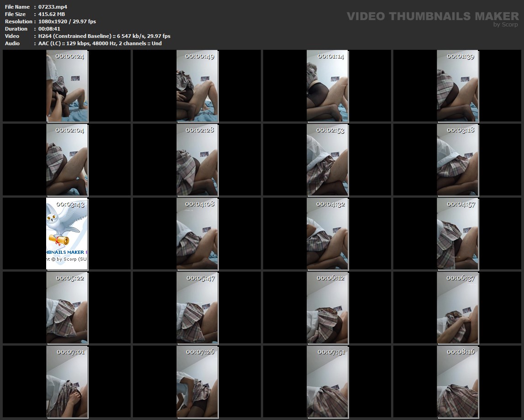Click the Duration value 00:08:41

pos(49,29)
